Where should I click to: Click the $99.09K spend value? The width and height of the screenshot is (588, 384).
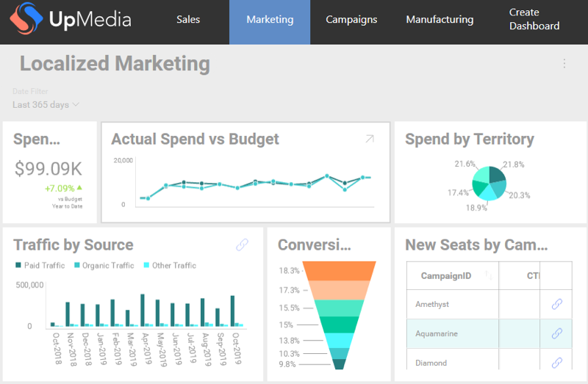tap(49, 169)
